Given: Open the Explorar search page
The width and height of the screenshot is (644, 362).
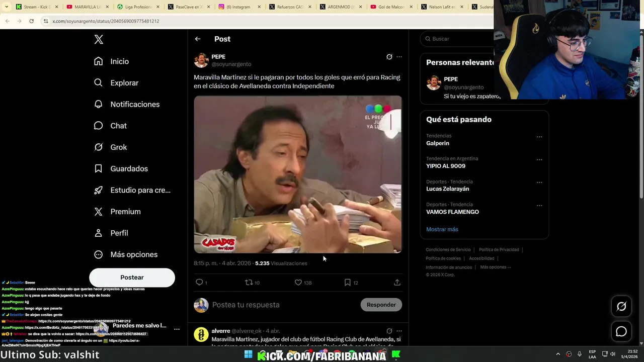Looking at the screenshot, I should (116, 83).
